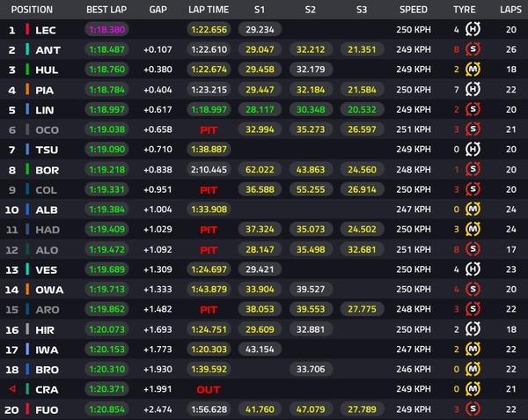This screenshot has height=420, width=528.
Task: Select the purple 1:18.380 best lap time
Action: pos(106,29)
